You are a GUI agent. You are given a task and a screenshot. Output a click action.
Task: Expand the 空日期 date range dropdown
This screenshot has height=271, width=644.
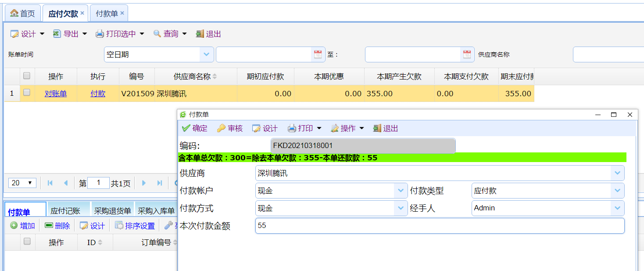point(206,54)
